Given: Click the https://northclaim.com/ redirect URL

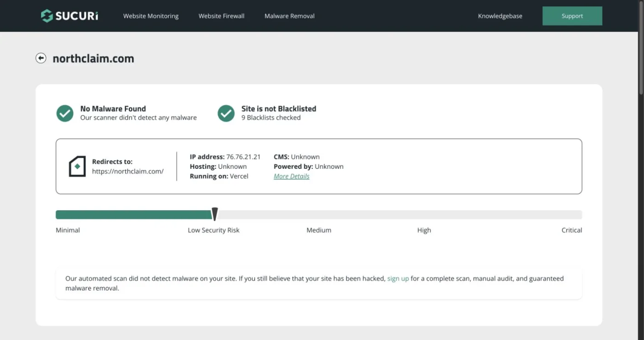Looking at the screenshot, I should pyautogui.click(x=128, y=171).
